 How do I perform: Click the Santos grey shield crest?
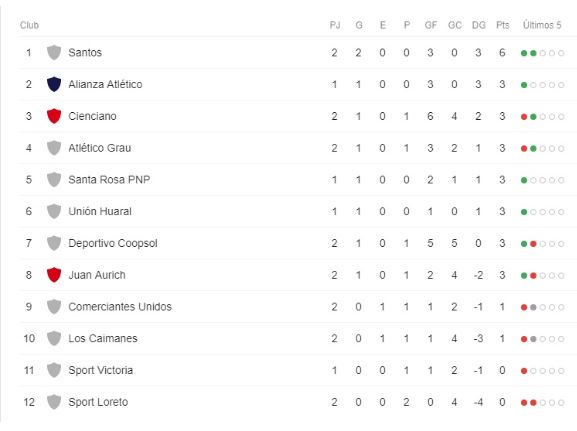54,53
